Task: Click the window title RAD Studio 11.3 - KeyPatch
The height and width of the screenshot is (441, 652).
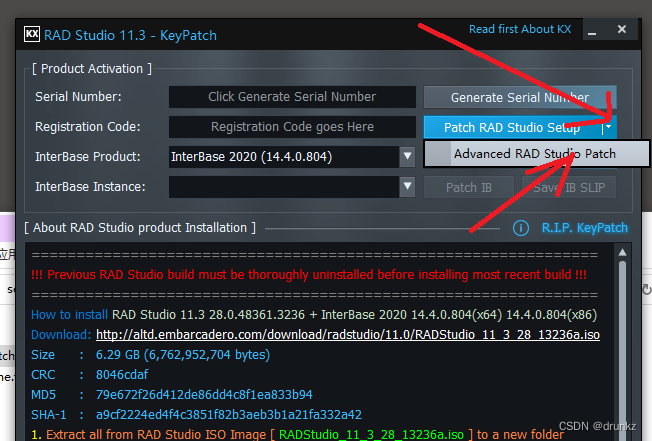Action: [130, 35]
